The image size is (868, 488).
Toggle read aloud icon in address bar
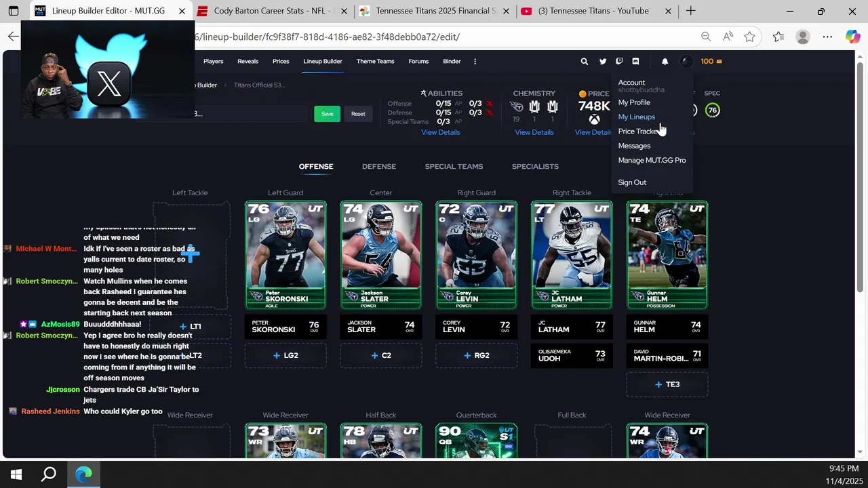[728, 37]
